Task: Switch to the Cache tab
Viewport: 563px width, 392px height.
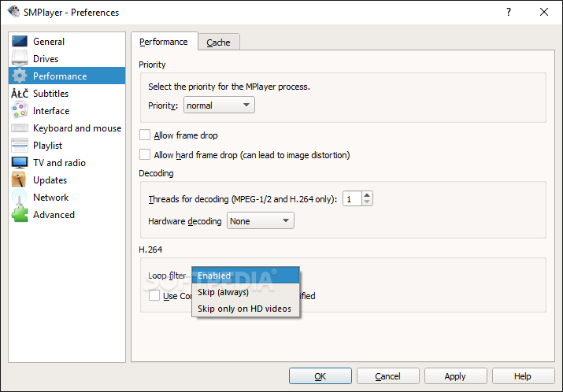Action: 218,43
